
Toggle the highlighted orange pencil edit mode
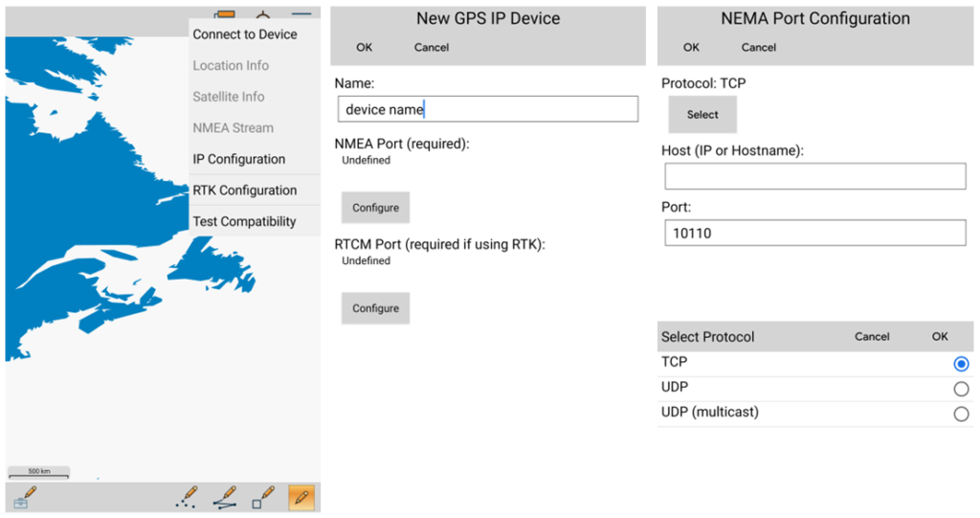pyautogui.click(x=301, y=497)
